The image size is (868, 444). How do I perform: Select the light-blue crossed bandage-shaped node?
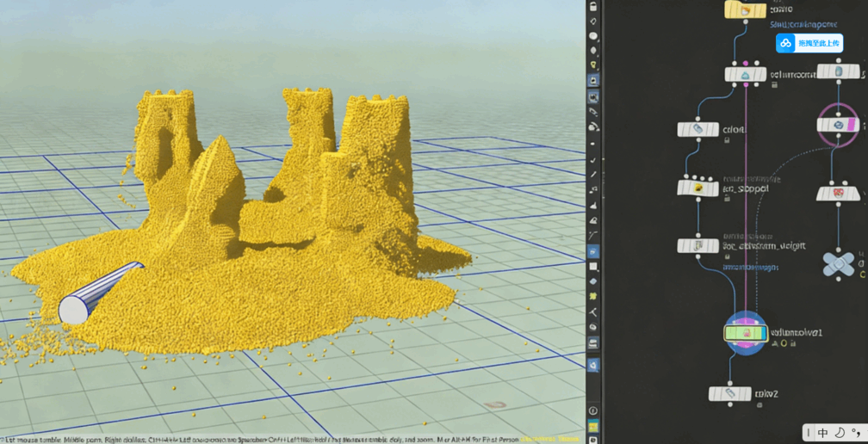point(838,263)
